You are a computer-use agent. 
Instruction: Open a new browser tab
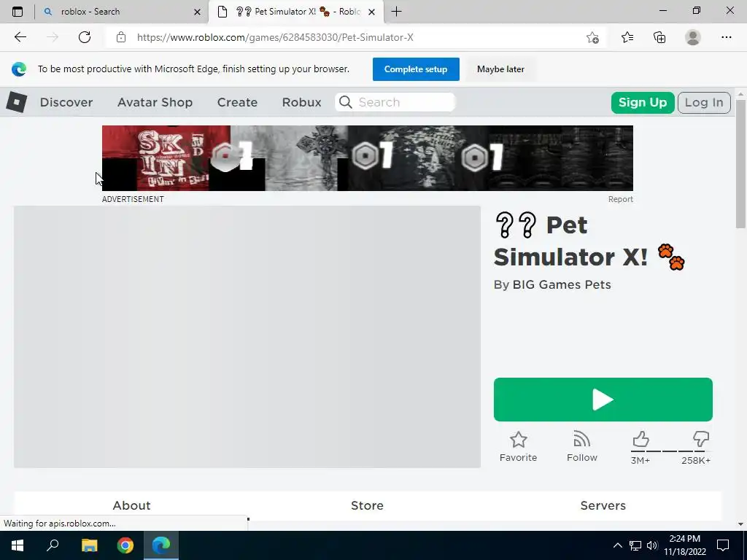tap(396, 12)
